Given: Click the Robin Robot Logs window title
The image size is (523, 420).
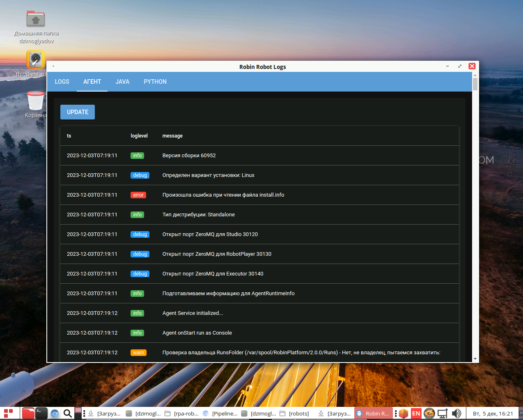Looking at the screenshot, I should [263, 67].
